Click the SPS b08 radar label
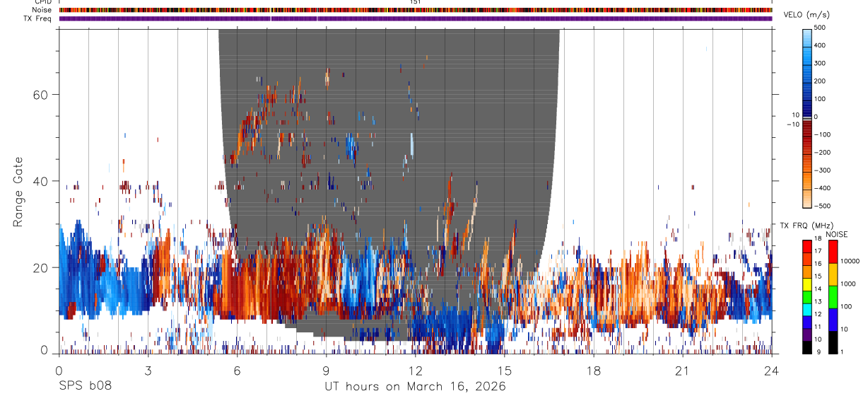This screenshot has width=868, height=401. (x=85, y=387)
